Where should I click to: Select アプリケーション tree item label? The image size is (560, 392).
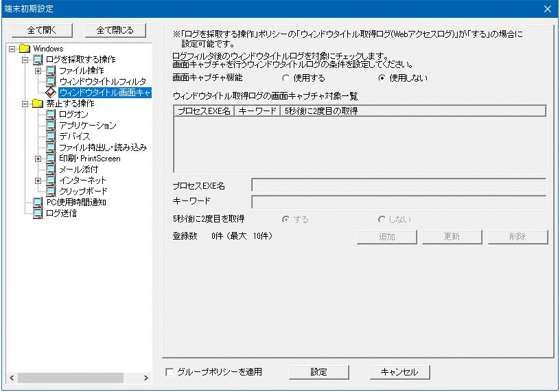(x=88, y=126)
